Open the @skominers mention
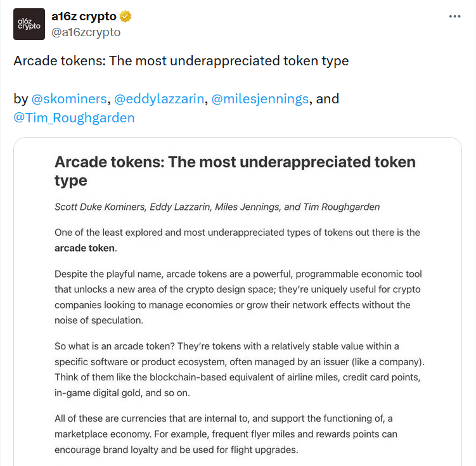 pyautogui.click(x=69, y=99)
